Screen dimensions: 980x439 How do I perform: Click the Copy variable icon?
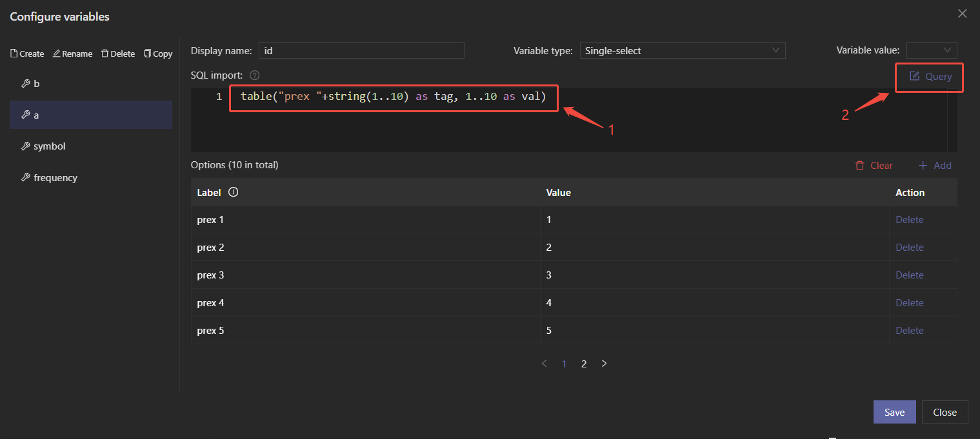point(148,54)
